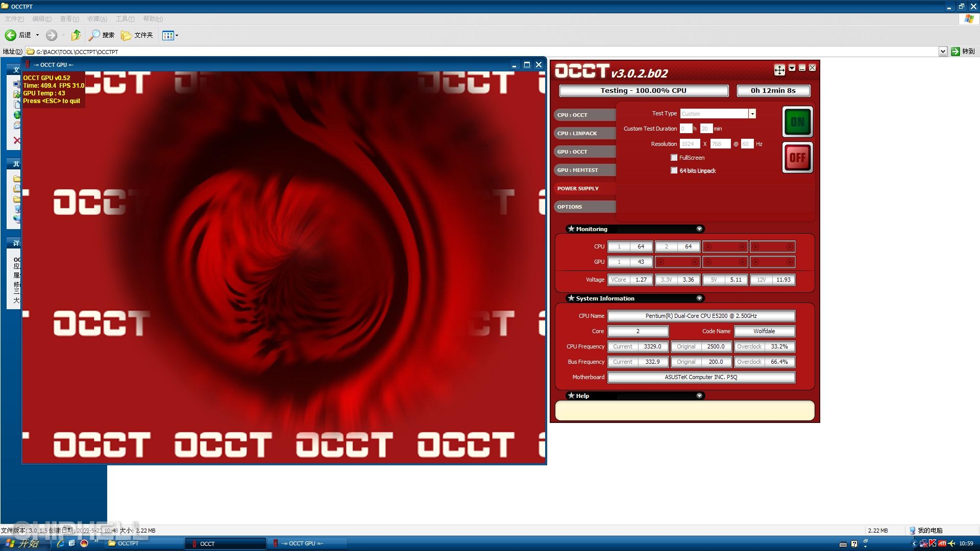Click the Code Name value Wolfdale
The image size is (980, 551).
tap(764, 332)
